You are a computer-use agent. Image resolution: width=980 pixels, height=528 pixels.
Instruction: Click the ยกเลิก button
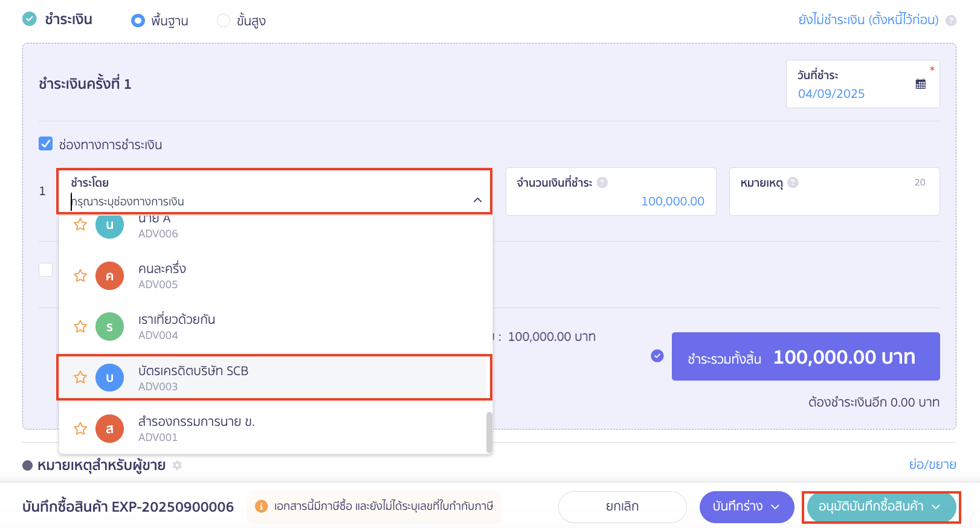pyautogui.click(x=622, y=507)
